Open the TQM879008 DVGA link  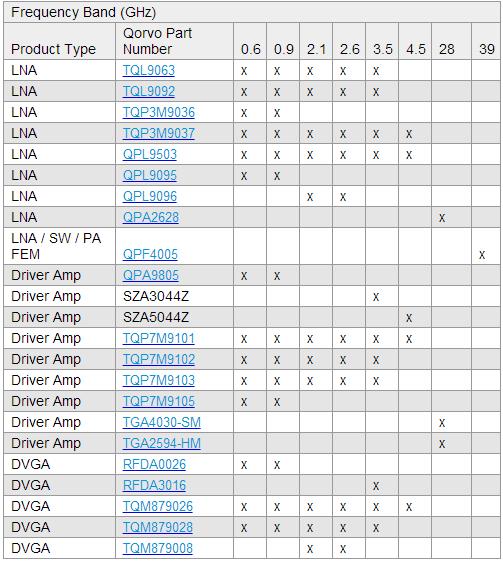click(x=158, y=549)
